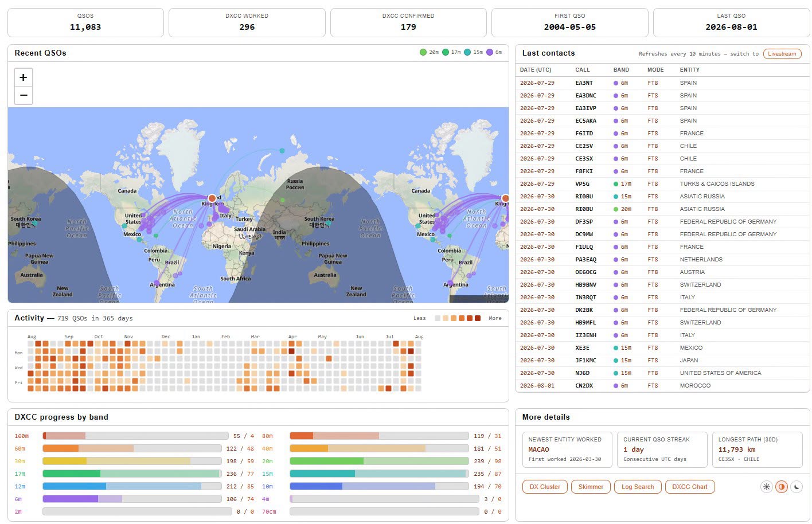Click the 70cm band label
The image size is (812, 524).
[269, 512]
